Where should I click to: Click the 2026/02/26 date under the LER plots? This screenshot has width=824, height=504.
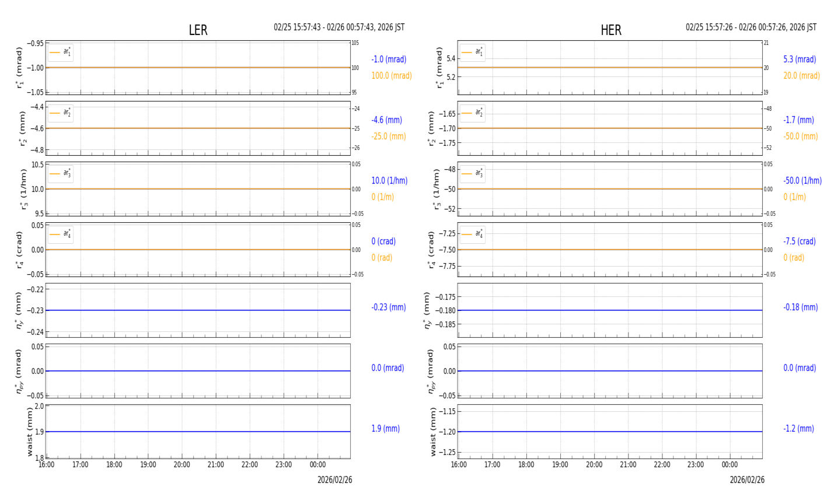pos(335,480)
